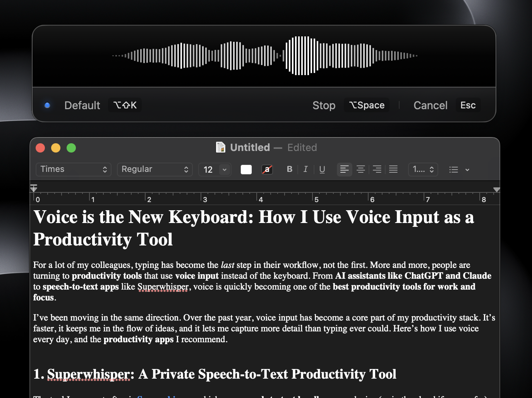Viewport: 532px width, 398px height.
Task: Apply italic formatting
Action: (305, 169)
